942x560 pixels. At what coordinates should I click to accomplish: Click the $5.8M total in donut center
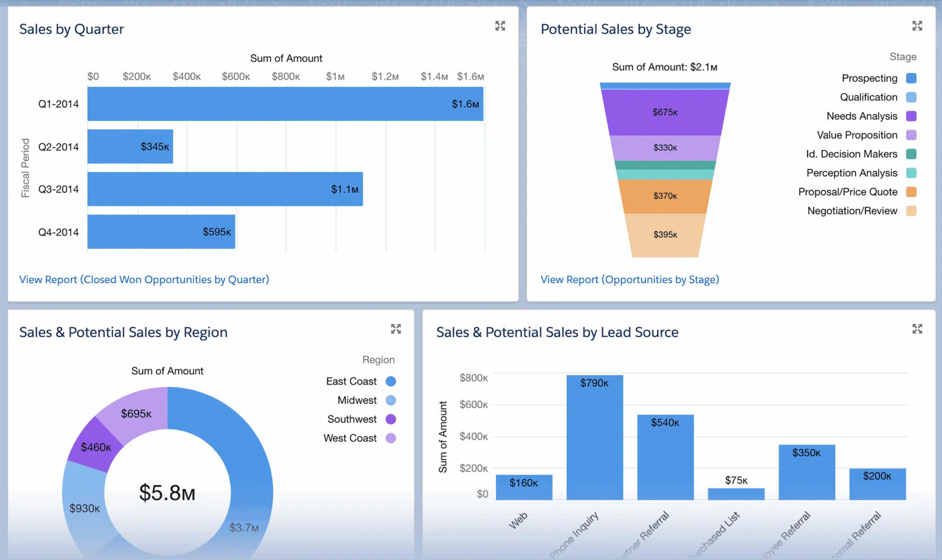coord(167,493)
